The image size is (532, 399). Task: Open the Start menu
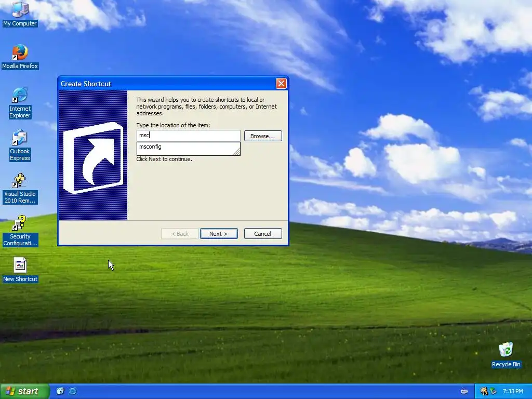point(24,391)
